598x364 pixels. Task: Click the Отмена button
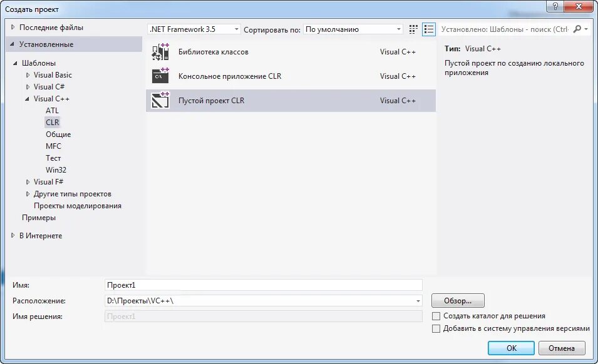tap(562, 348)
